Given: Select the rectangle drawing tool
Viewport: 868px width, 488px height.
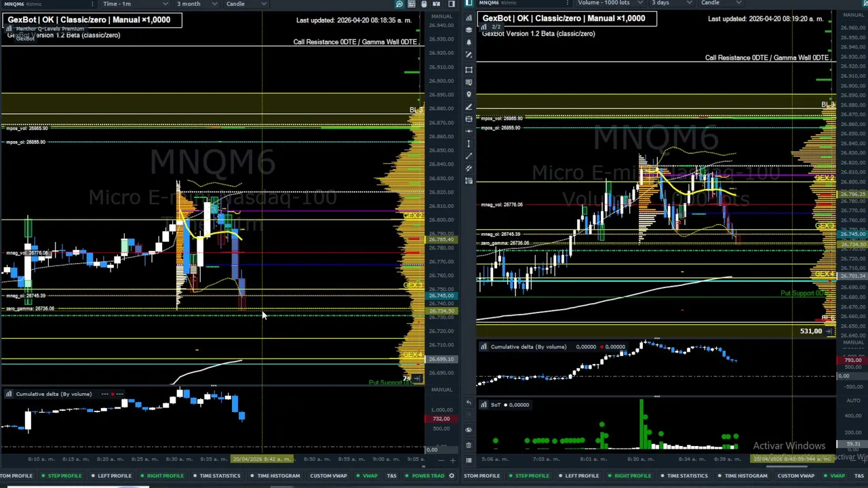Looking at the screenshot, I should coord(469,69).
